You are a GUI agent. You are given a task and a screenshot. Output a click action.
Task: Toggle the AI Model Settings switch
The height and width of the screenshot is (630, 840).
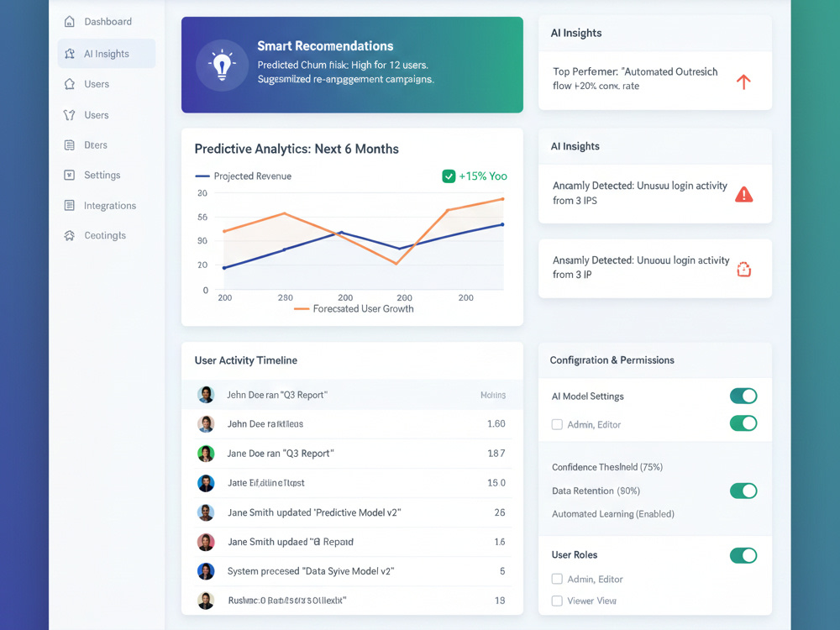click(743, 396)
